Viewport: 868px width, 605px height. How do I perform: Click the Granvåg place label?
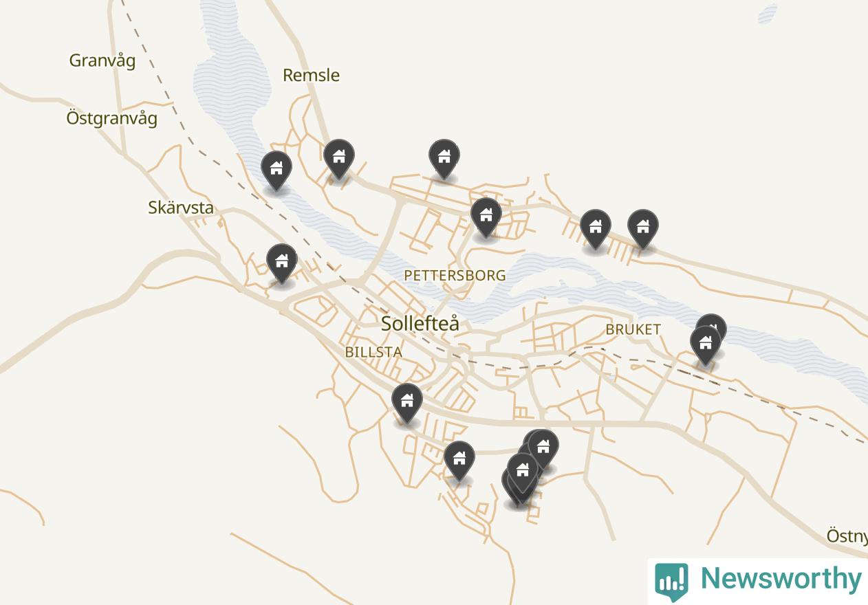coord(102,60)
